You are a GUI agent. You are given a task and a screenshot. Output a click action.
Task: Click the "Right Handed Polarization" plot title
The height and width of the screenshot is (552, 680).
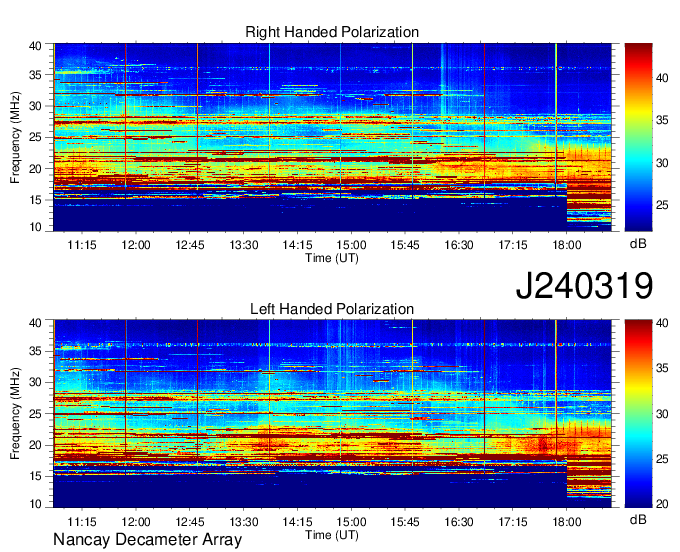pyautogui.click(x=332, y=32)
